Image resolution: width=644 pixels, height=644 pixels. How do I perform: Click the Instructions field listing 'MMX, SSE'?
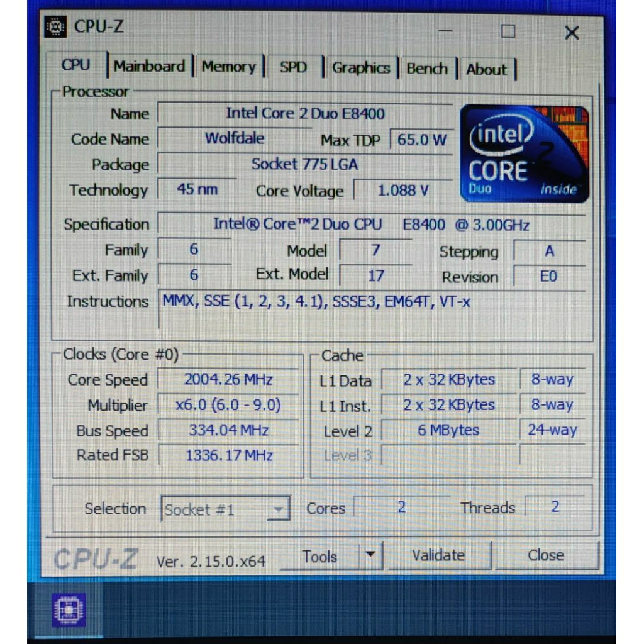(x=371, y=309)
